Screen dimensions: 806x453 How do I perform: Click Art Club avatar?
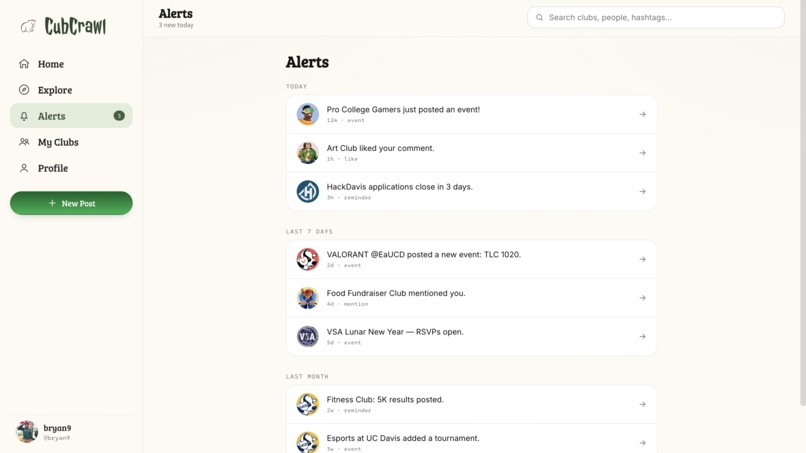click(x=307, y=153)
